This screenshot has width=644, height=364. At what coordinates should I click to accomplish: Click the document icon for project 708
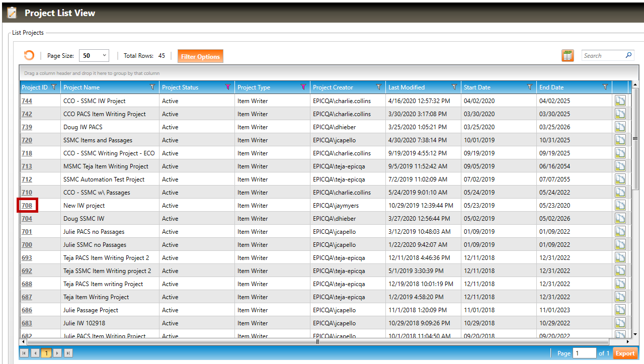[x=620, y=206]
